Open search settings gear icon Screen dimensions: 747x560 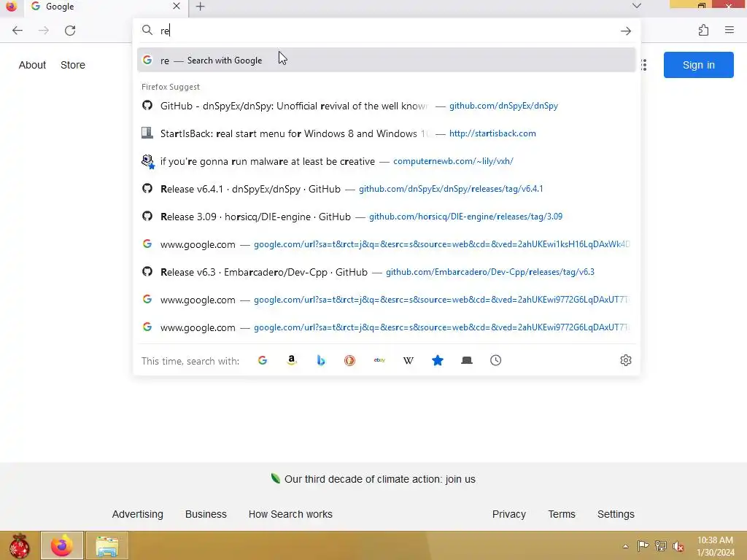[x=626, y=360]
